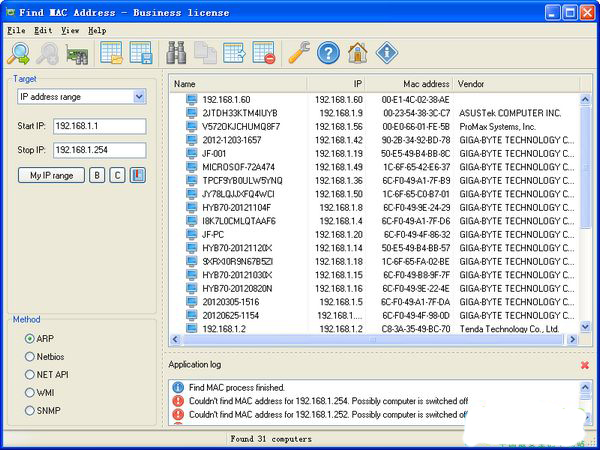Viewport: 600px width, 450px height.
Task: Open the View menu
Action: 69,31
